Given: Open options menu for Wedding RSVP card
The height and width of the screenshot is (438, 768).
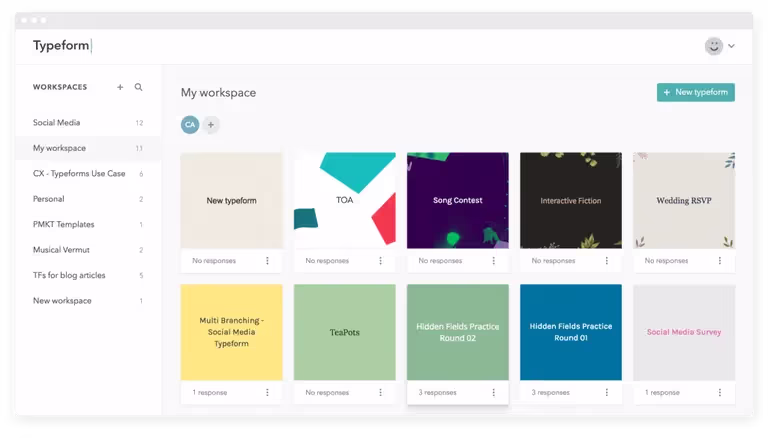Looking at the screenshot, I should coord(720,261).
